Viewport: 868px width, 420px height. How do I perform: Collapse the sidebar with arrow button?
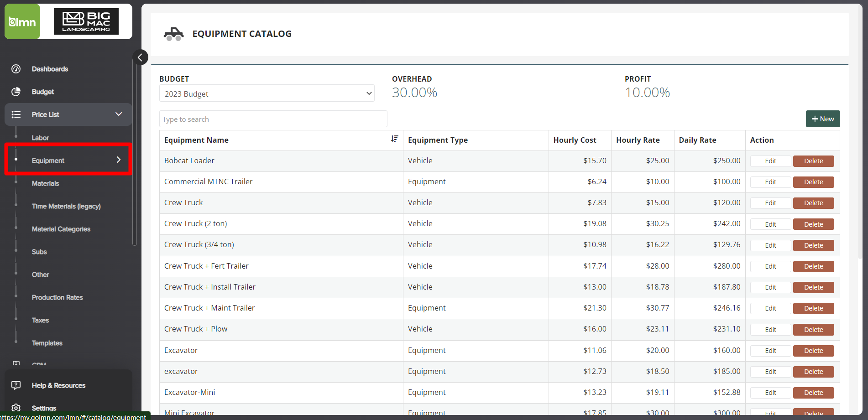tap(140, 57)
